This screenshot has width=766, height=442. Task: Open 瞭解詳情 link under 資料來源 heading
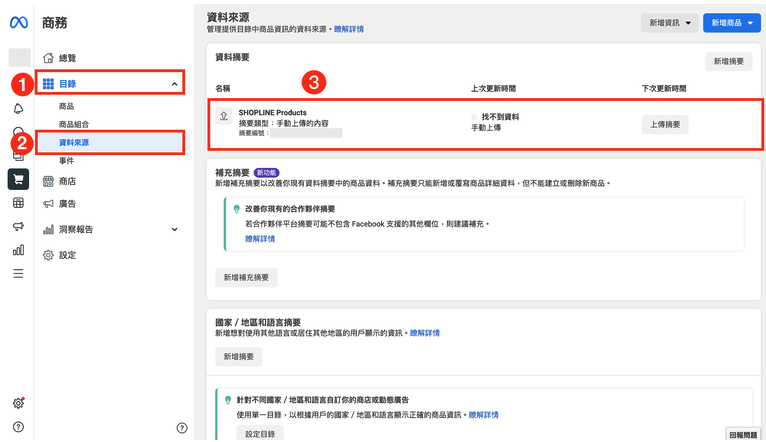coord(349,29)
